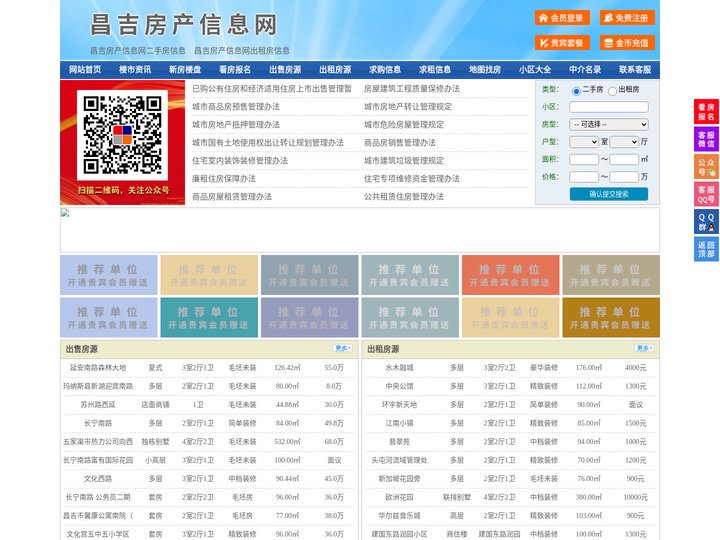Click the 会员登录 button
Screen dimensions: 720x540
click(562, 18)
